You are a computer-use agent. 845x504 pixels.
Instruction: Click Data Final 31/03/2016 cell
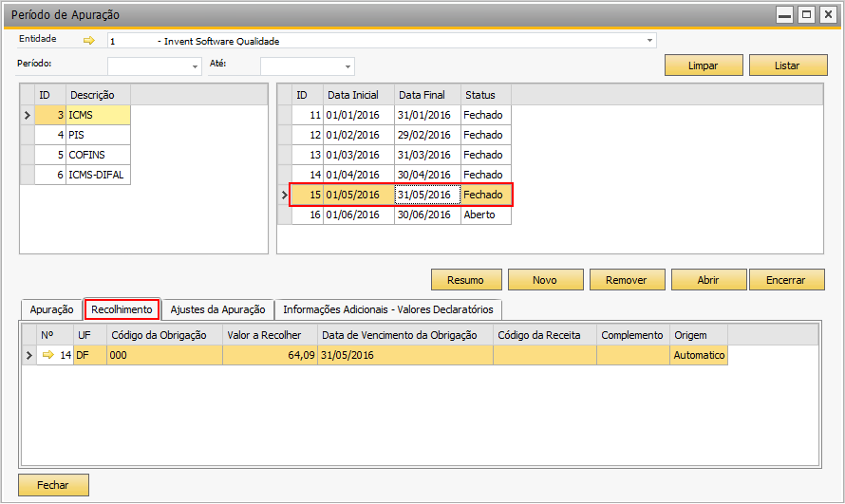(427, 155)
